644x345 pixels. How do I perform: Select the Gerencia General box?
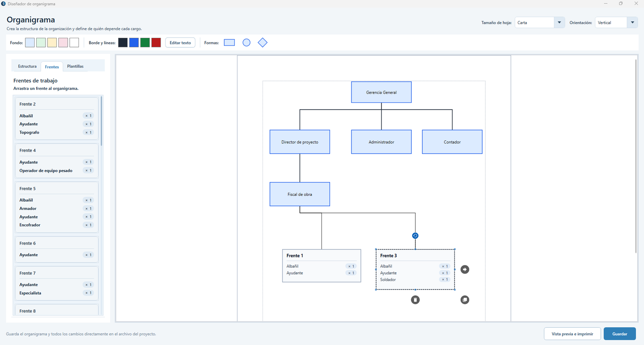pos(382,92)
